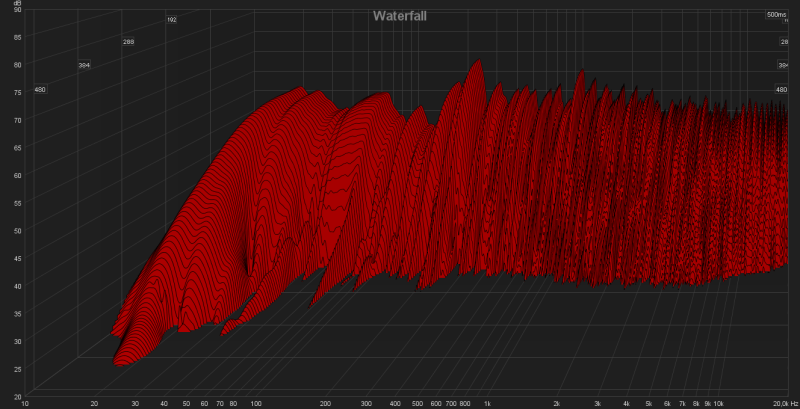
Task: Click the 85 dB axis tick label
Action: [18, 37]
